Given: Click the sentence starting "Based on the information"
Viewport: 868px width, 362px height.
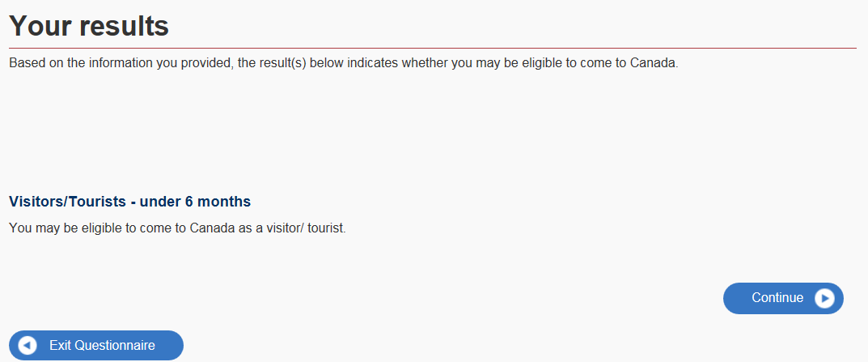Looking at the screenshot, I should click(343, 63).
